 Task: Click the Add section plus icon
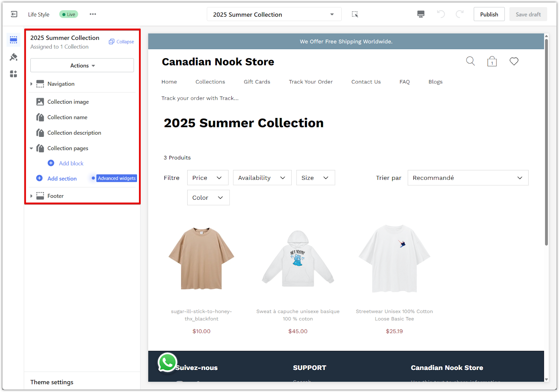pos(39,178)
